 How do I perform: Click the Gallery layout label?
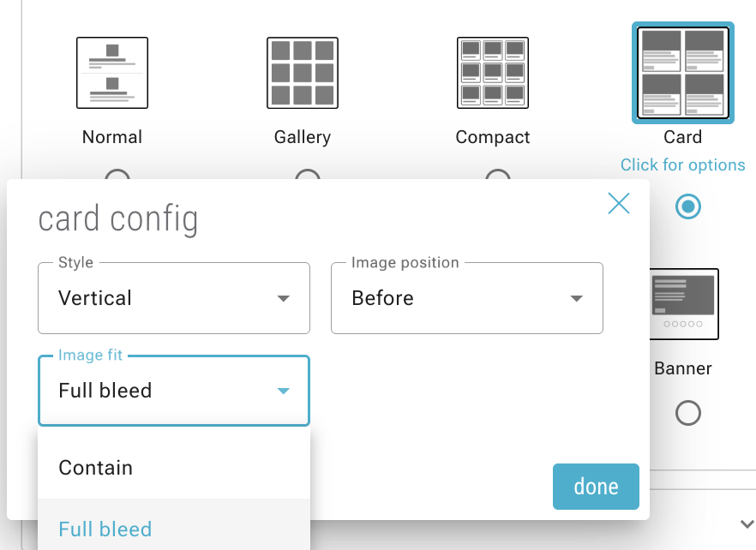coord(303,137)
